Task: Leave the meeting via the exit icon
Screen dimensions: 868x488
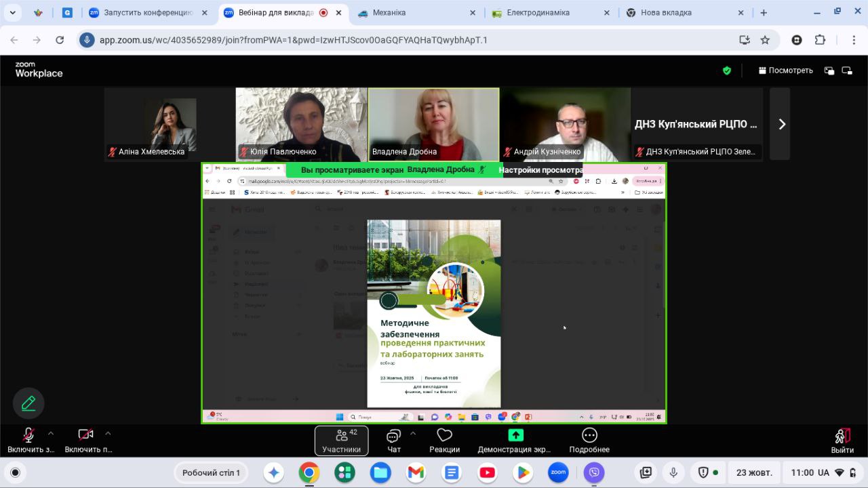Action: [x=842, y=441]
